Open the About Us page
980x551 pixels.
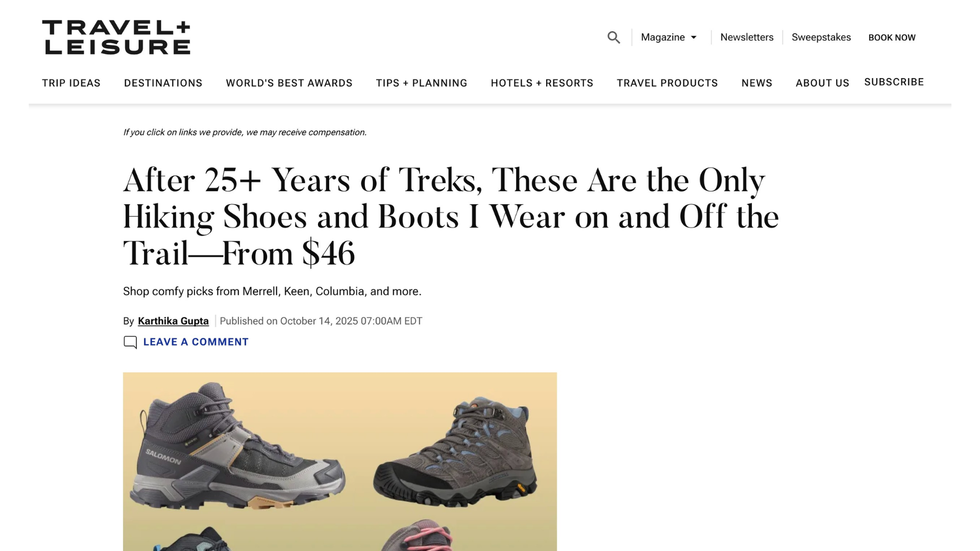click(x=822, y=83)
